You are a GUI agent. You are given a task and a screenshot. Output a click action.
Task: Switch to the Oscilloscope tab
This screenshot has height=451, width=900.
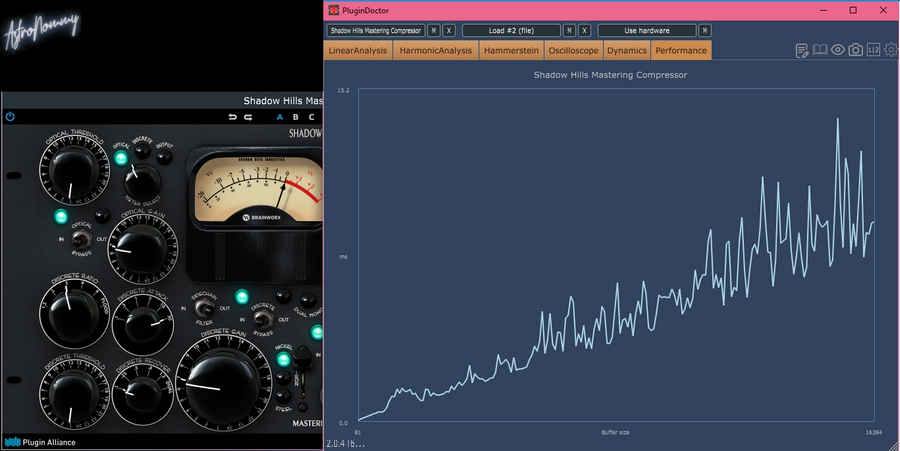tap(573, 50)
